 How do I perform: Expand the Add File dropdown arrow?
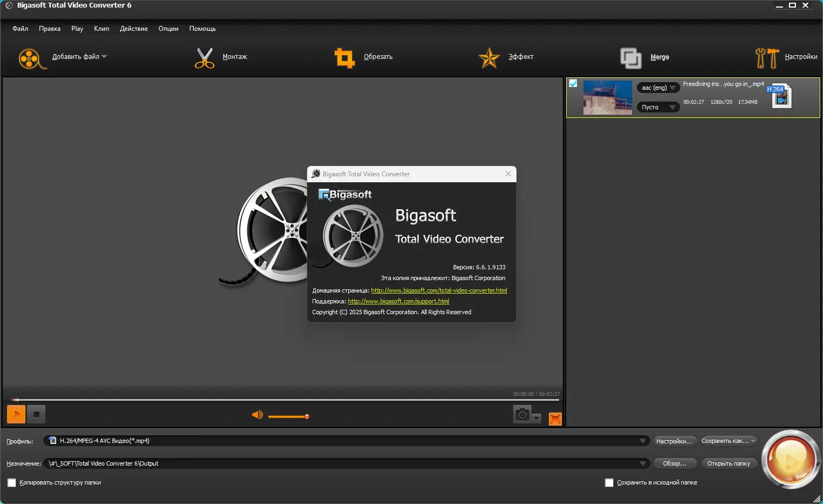(104, 56)
